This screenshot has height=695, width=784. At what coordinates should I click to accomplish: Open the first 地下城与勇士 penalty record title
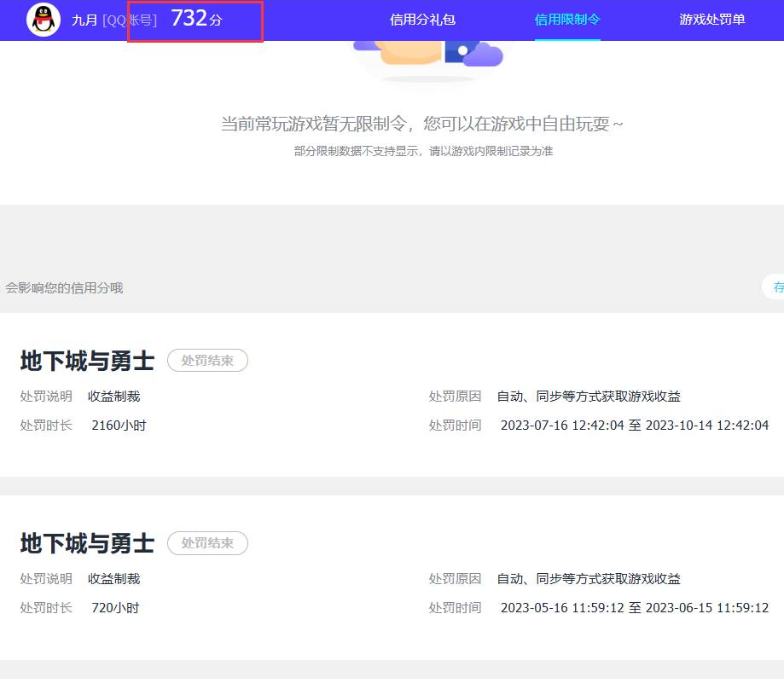86,359
